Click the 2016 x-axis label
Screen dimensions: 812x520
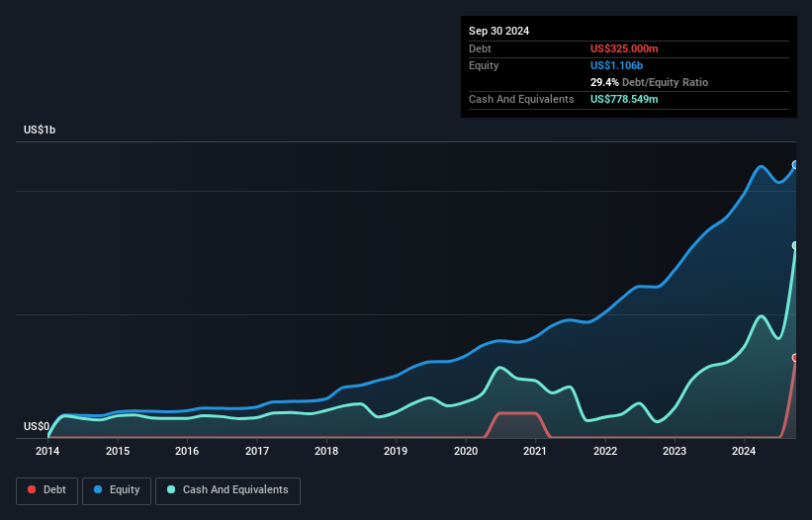point(187,451)
